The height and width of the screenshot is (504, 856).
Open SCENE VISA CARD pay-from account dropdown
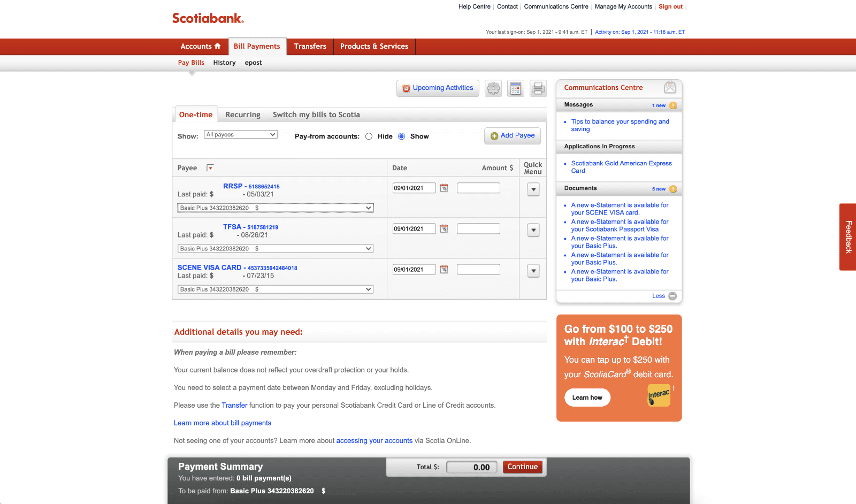[276, 289]
